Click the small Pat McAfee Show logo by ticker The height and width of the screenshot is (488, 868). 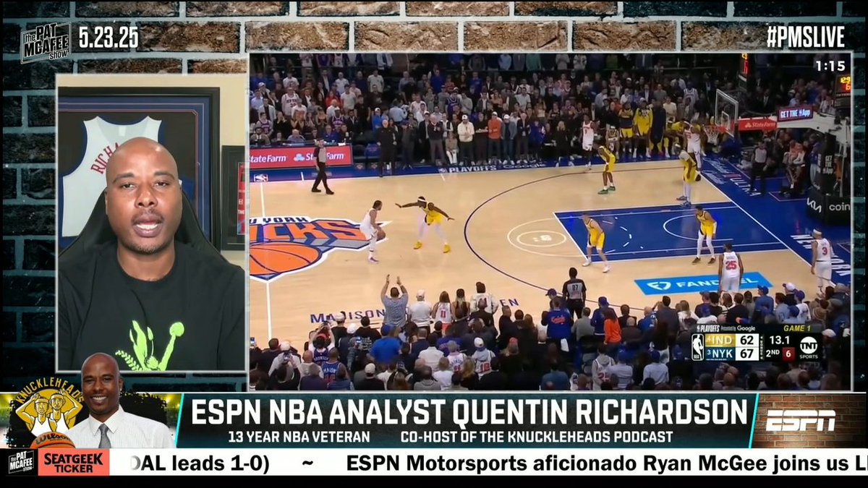click(x=21, y=463)
